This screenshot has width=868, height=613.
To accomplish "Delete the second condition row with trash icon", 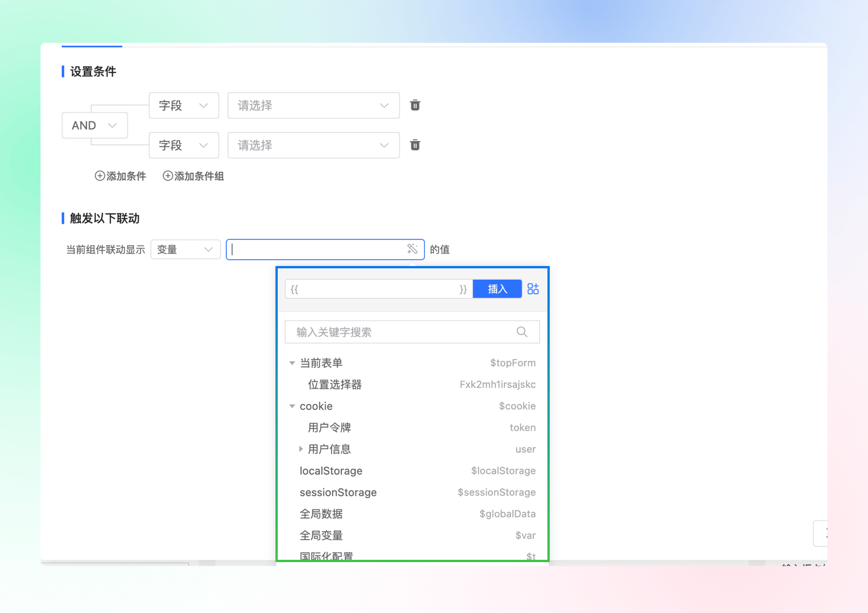I will tap(415, 145).
